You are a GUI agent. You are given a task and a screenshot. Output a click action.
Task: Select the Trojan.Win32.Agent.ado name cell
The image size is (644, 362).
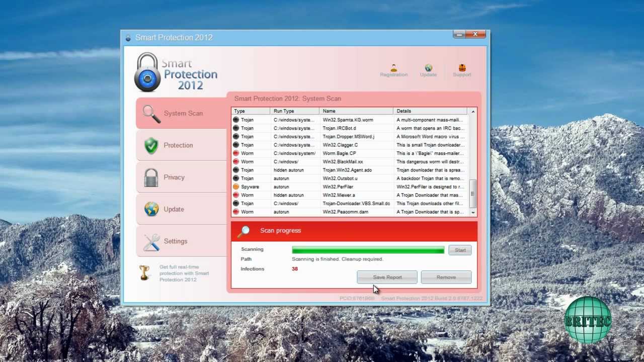tap(347, 170)
